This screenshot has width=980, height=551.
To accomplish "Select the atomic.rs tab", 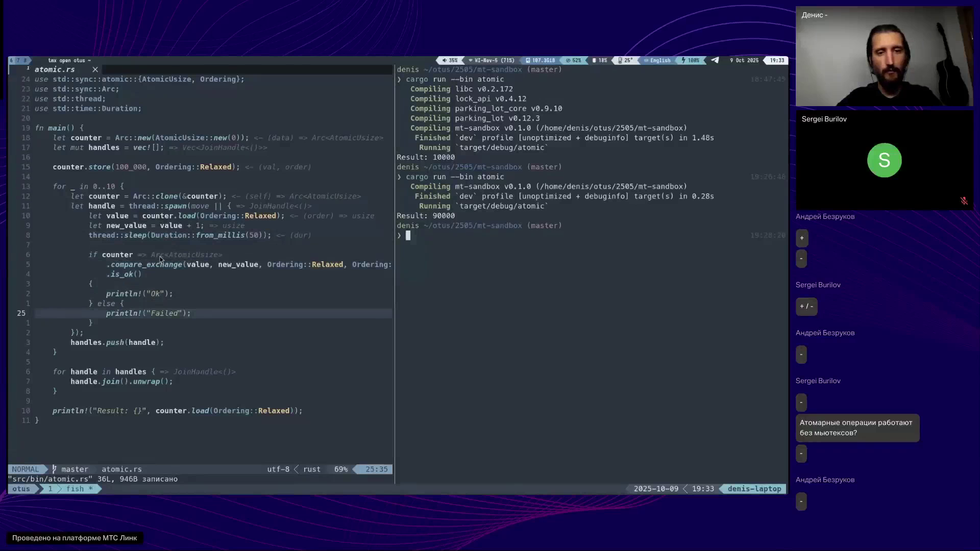I will click(55, 69).
